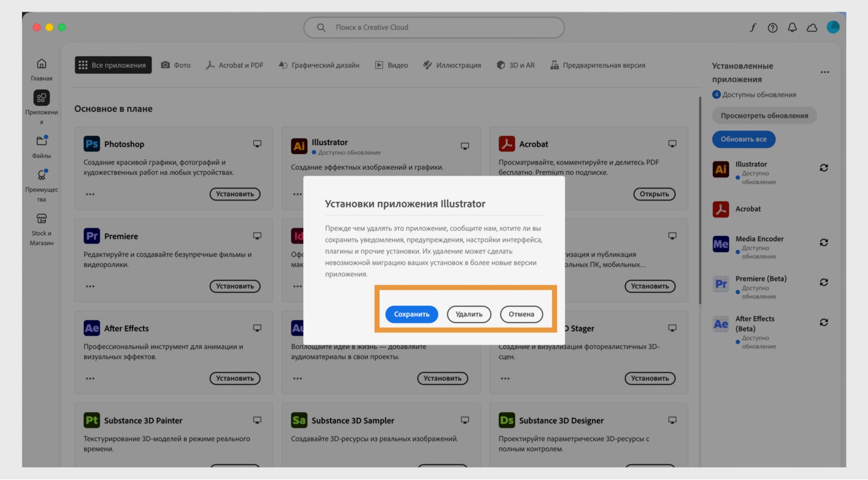Open the more options dots on Photoshop card
Image resolution: width=868 pixels, height=480 pixels.
pos(90,194)
